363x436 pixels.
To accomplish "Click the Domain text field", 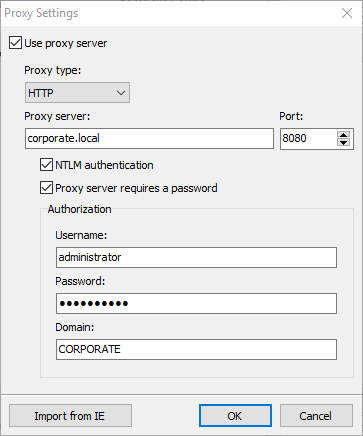I will pyautogui.click(x=196, y=349).
